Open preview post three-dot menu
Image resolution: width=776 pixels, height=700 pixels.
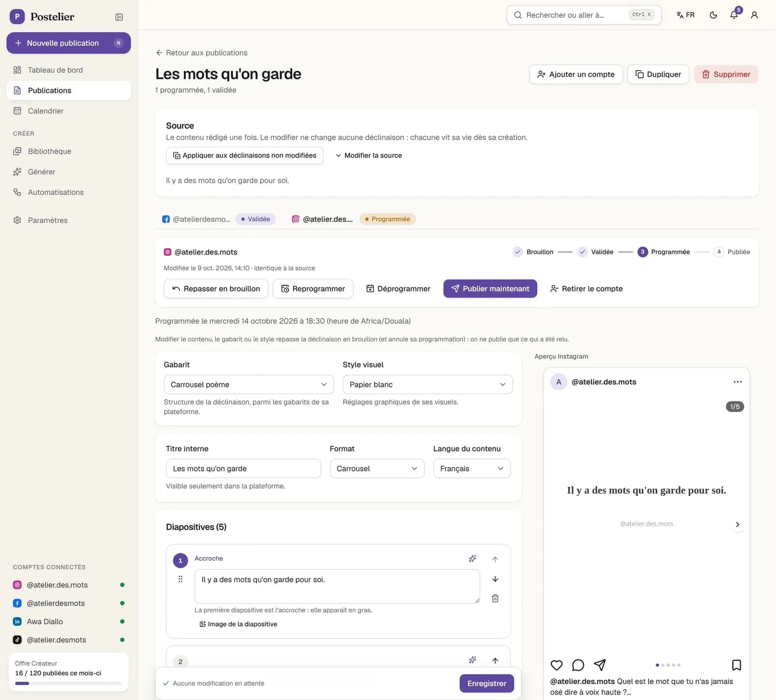point(738,382)
